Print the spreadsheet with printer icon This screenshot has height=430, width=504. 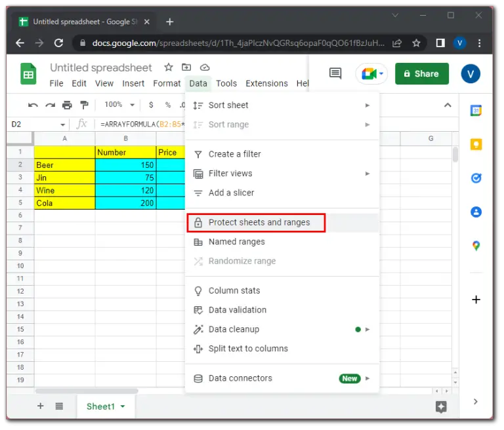coord(67,105)
